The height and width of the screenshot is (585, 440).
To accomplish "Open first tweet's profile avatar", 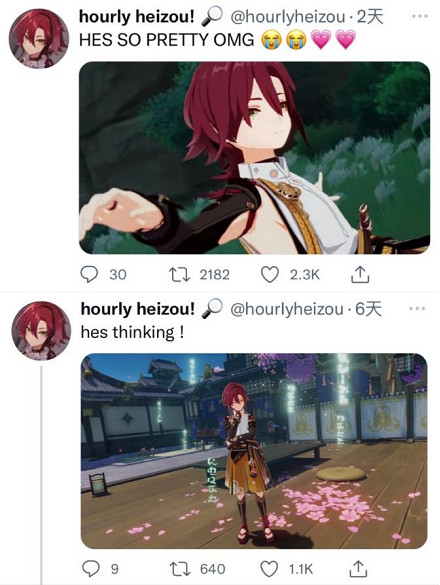I will point(39,38).
